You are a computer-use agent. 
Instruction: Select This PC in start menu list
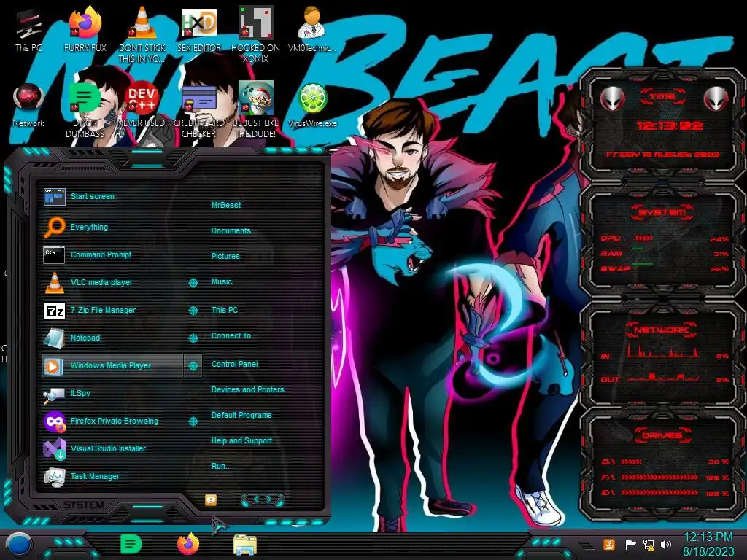click(225, 310)
